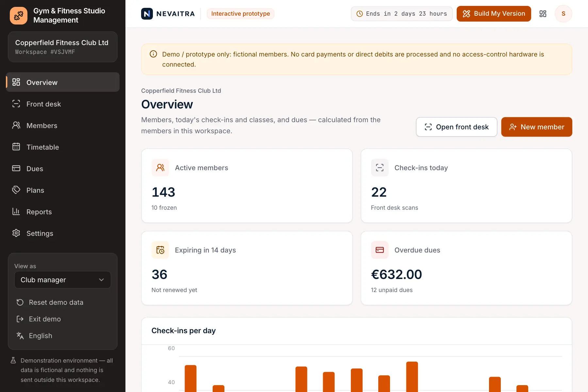Screen dimensions: 588x392
Task: Open the View as Club manager dropdown
Action: coord(63,280)
